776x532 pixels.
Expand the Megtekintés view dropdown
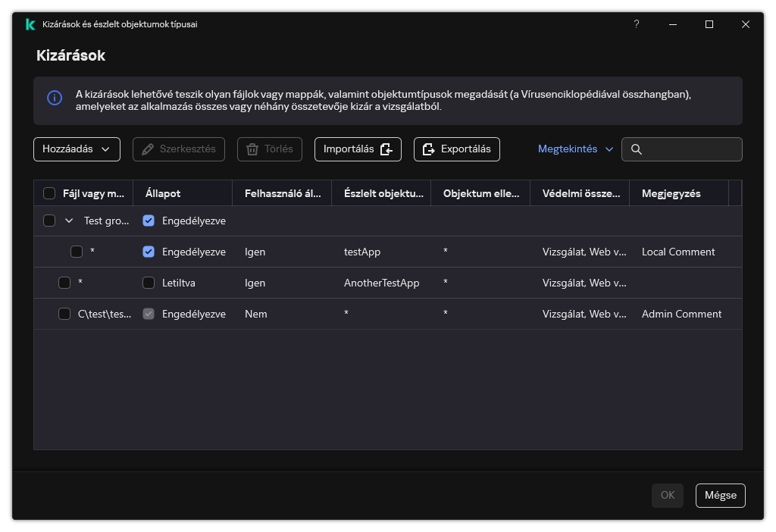(x=575, y=149)
